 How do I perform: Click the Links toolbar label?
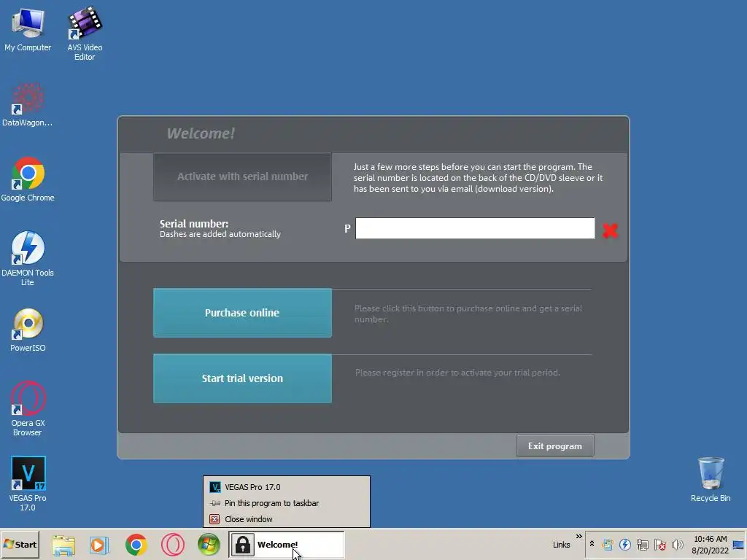(x=561, y=545)
